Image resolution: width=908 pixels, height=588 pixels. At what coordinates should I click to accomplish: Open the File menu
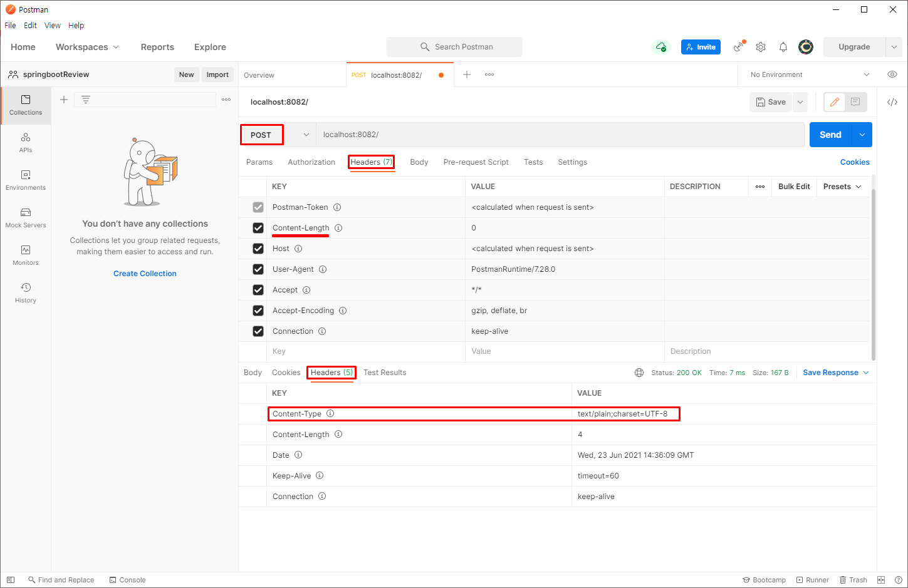[10, 26]
